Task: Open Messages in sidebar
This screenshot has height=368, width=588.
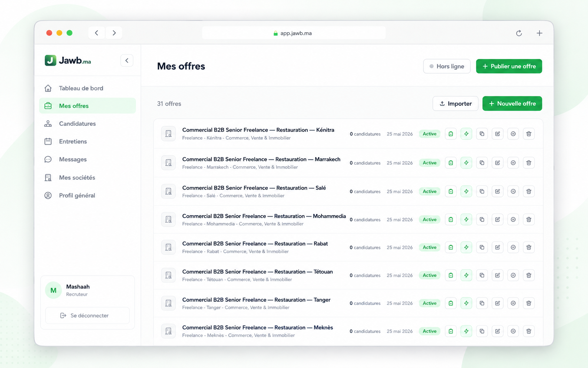Action: click(x=87, y=160)
